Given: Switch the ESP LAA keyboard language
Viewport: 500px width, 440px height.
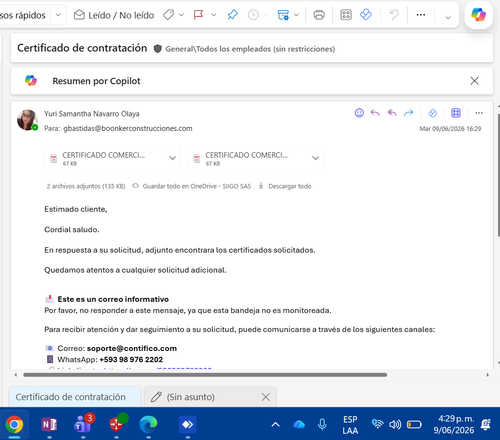Looking at the screenshot, I should pyautogui.click(x=350, y=425).
